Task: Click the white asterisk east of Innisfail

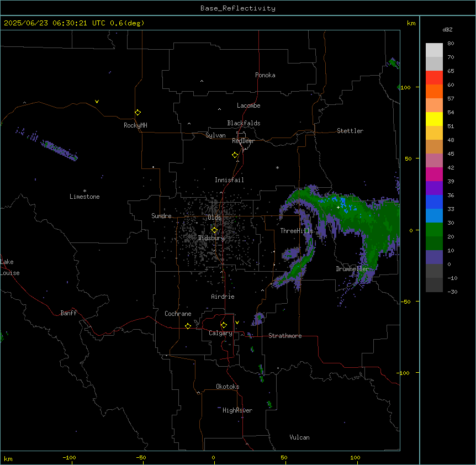Action: coord(277,167)
